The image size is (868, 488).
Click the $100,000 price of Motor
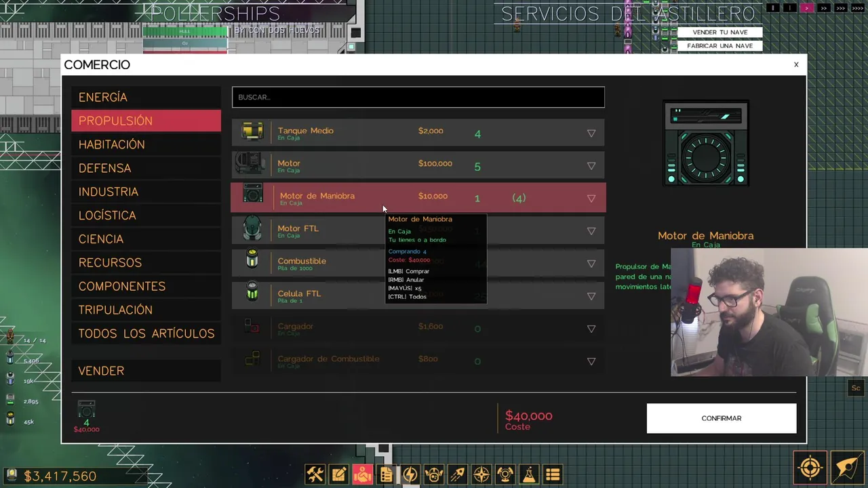pyautogui.click(x=435, y=163)
